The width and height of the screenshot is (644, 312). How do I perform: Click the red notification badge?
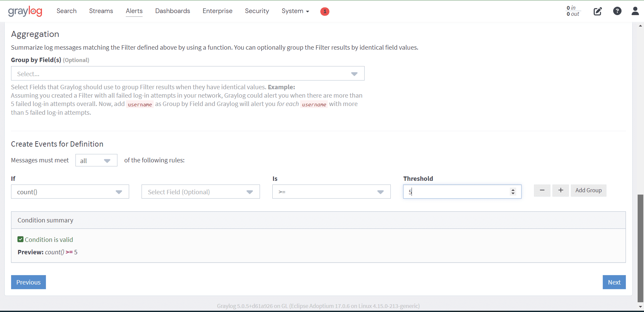click(324, 11)
